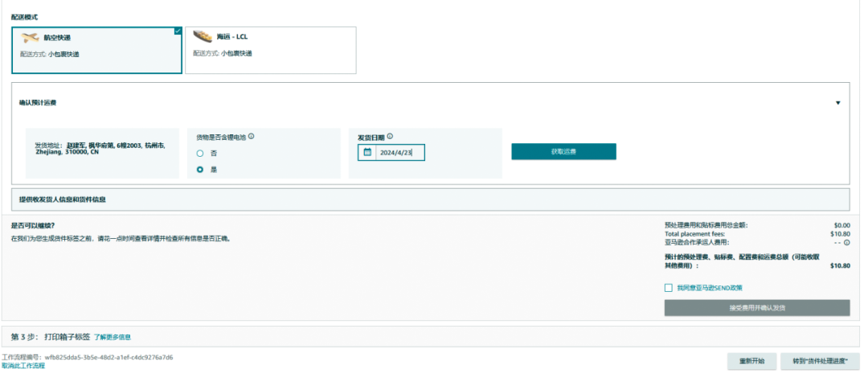Collapse the 确认预计运费 section arrow
The width and height of the screenshot is (868, 378).
pyautogui.click(x=837, y=103)
